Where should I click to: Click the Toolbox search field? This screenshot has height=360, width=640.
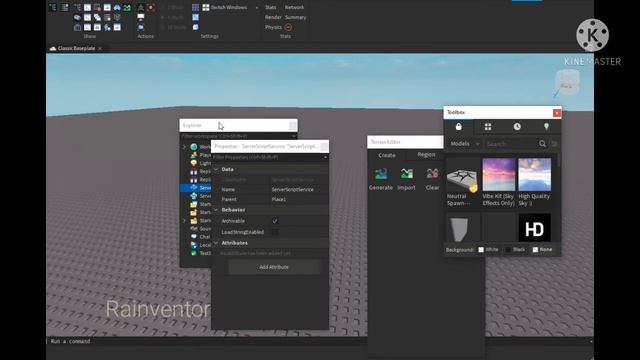coord(512,144)
